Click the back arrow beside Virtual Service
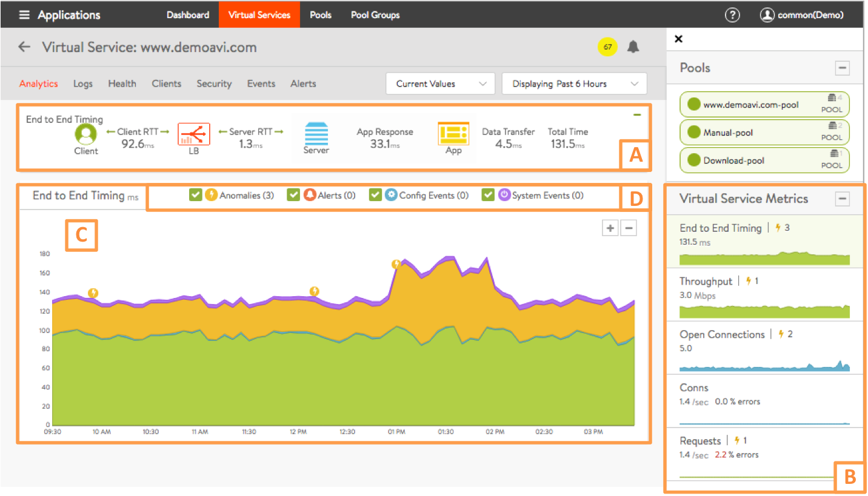The image size is (868, 496). click(x=24, y=47)
